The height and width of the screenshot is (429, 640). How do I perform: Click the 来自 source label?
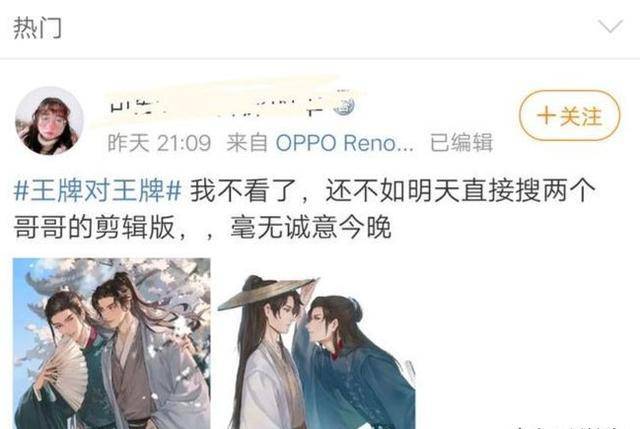247,143
